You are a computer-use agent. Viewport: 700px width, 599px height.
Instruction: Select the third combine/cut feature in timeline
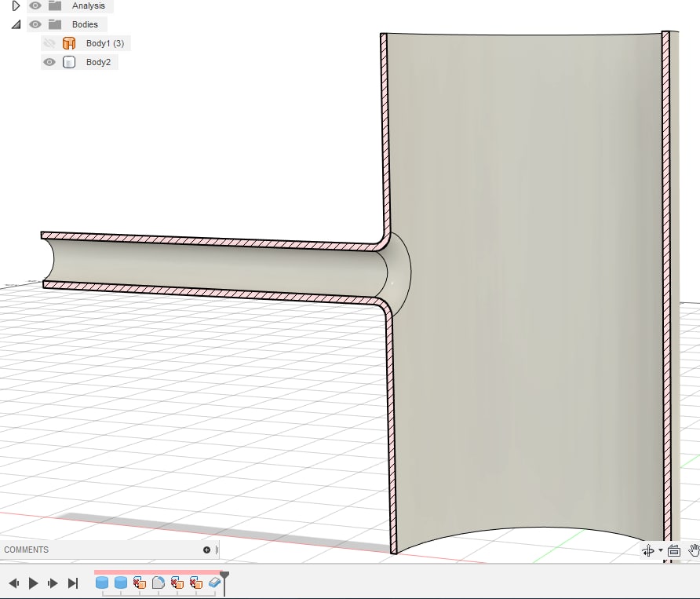196,583
